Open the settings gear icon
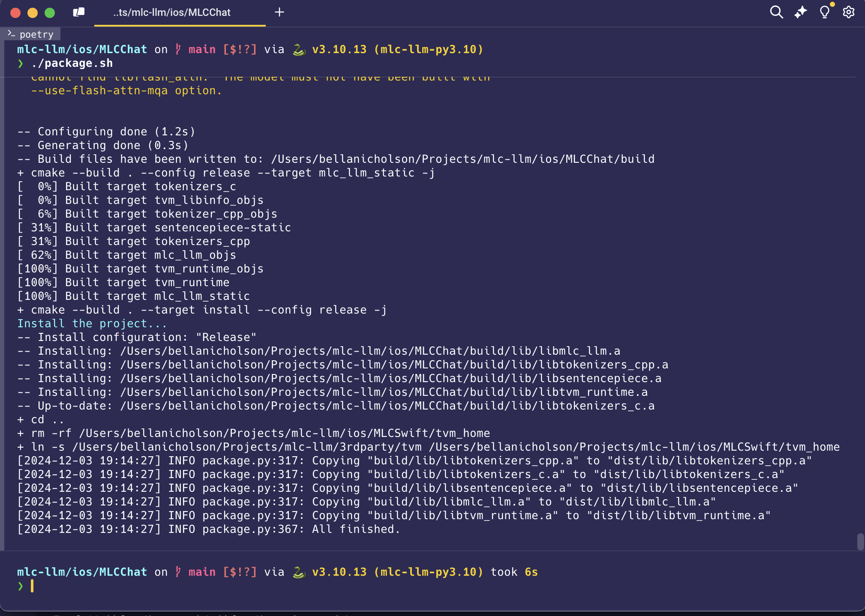The image size is (865, 616). click(849, 12)
